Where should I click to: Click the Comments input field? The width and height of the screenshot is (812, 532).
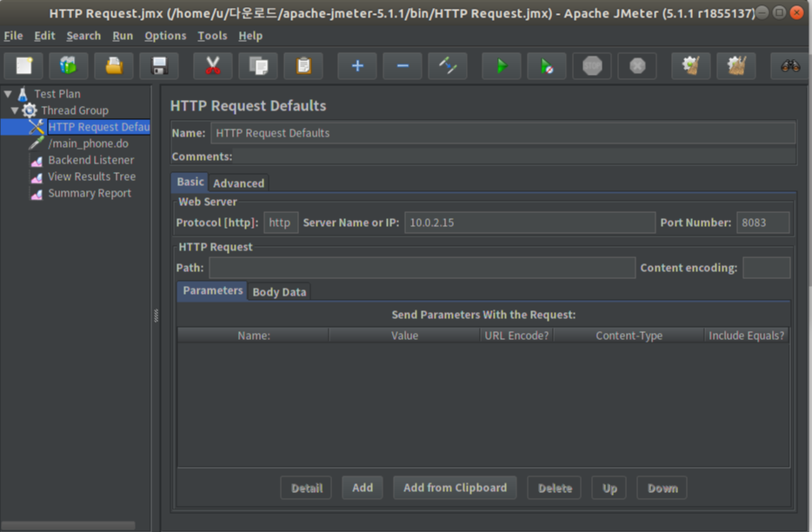tap(514, 156)
